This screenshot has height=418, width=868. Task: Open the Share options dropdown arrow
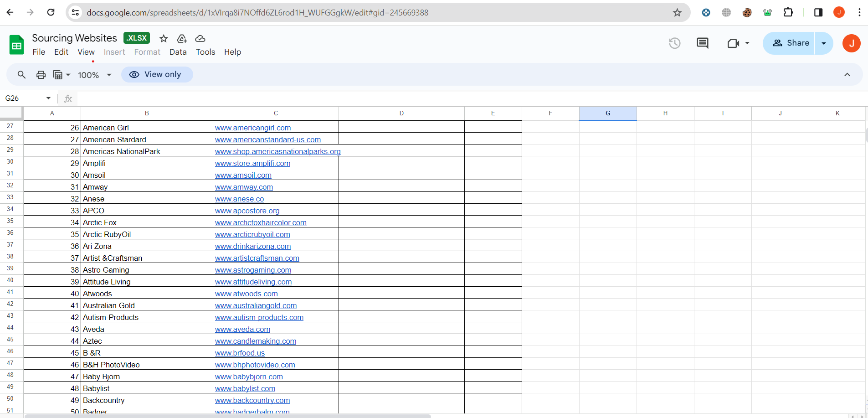pos(823,43)
